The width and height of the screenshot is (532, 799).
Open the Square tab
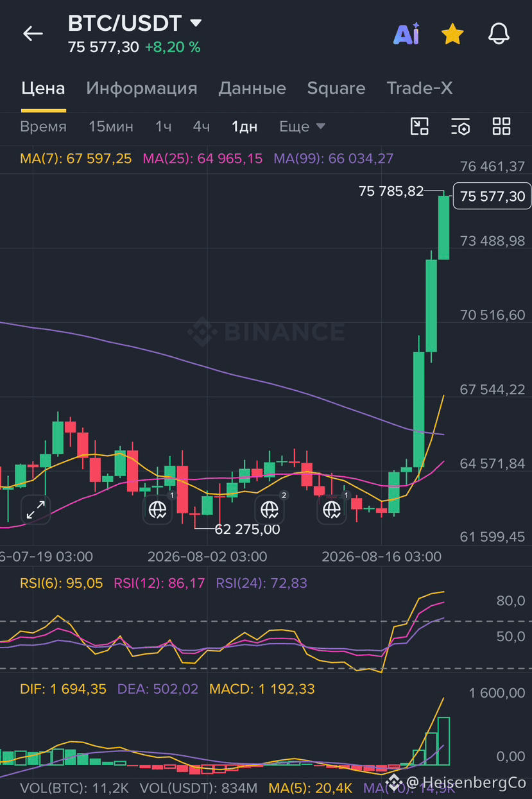click(336, 88)
